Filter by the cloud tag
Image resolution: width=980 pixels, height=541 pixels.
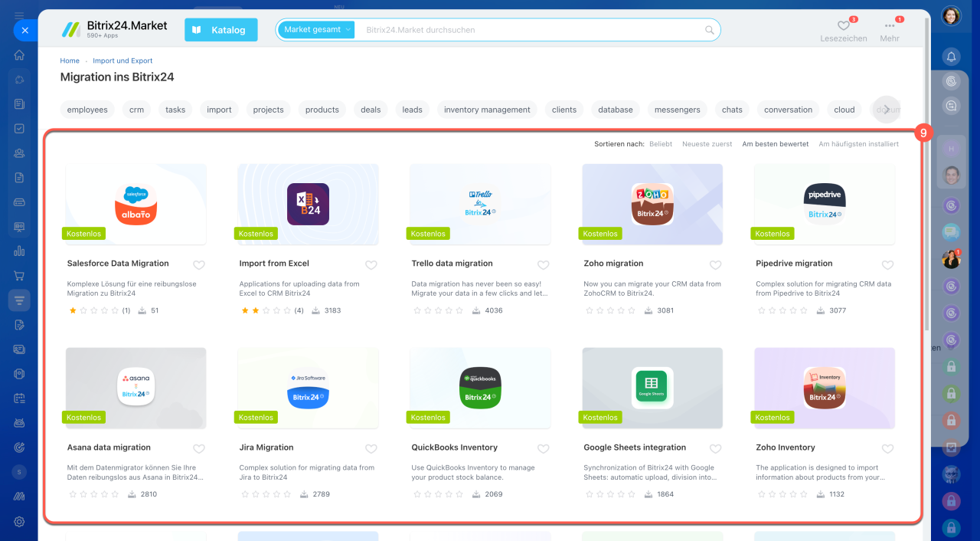[x=844, y=110]
